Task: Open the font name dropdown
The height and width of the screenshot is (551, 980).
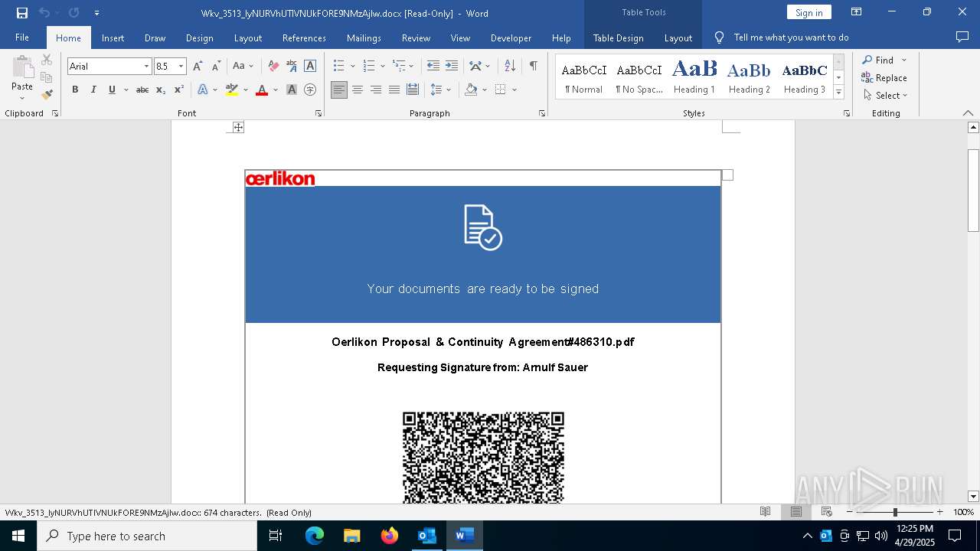Action: pos(146,67)
